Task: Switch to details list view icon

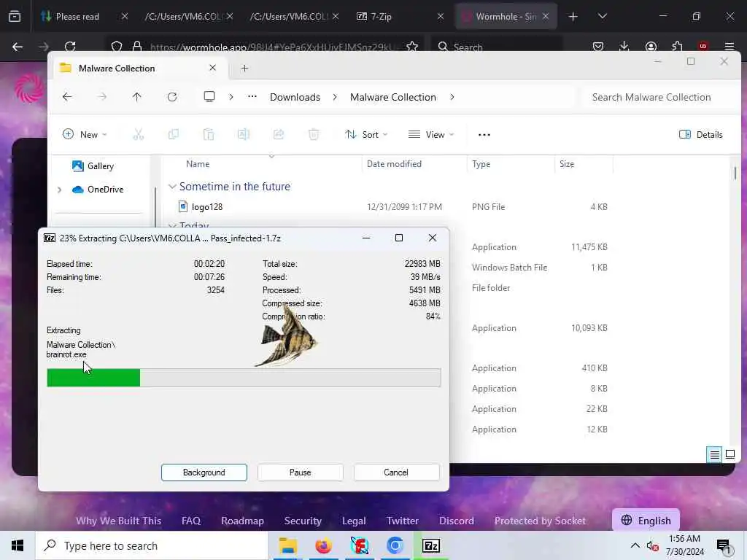Action: 714,455
